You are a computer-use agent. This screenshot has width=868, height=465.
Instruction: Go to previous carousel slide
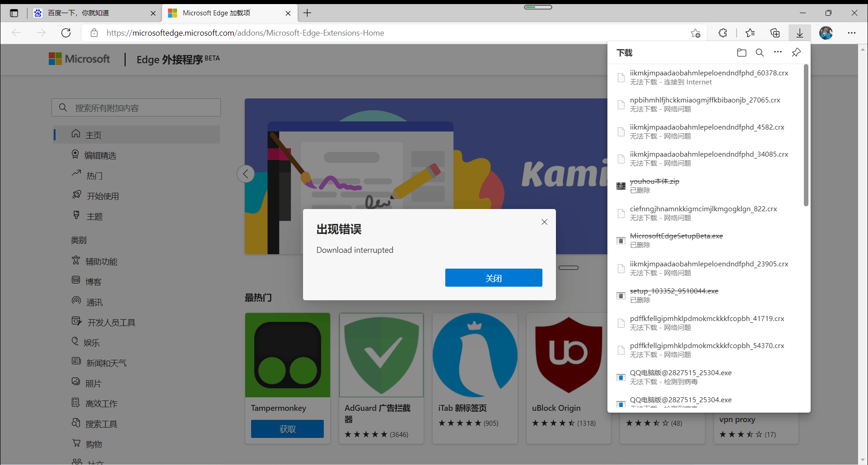[246, 174]
